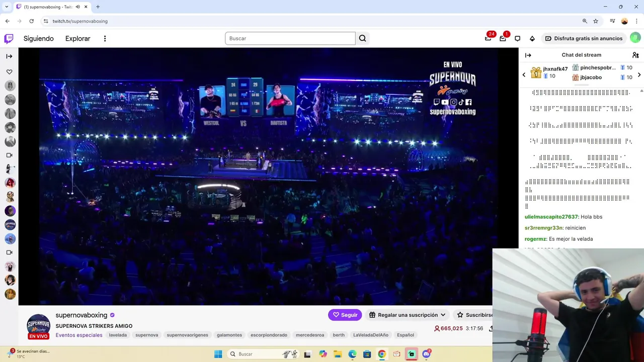
Task: Focus the Twitch Buscar search field
Action: pos(290,38)
